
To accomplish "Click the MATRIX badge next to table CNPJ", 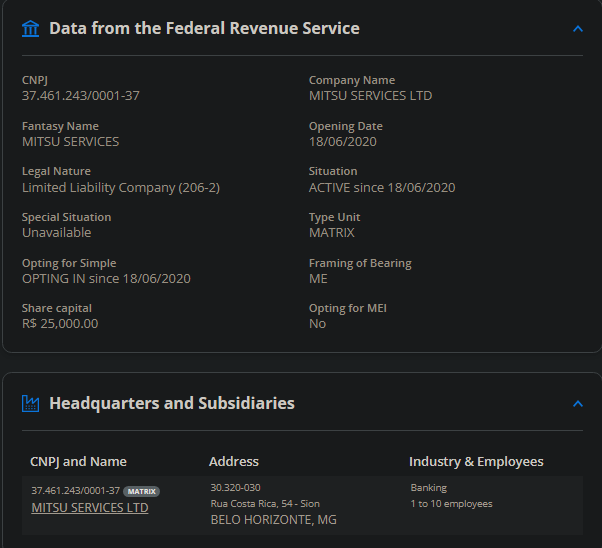I will pyautogui.click(x=142, y=491).
